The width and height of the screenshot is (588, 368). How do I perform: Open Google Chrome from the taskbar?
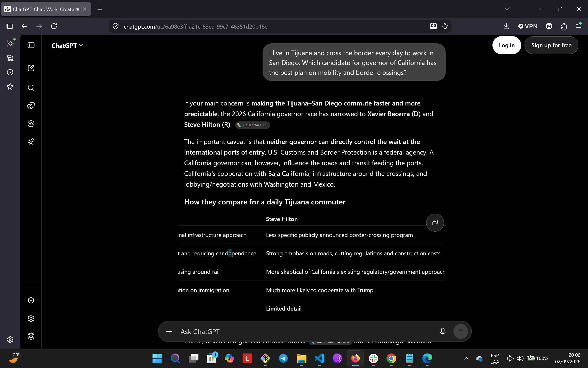point(391,358)
